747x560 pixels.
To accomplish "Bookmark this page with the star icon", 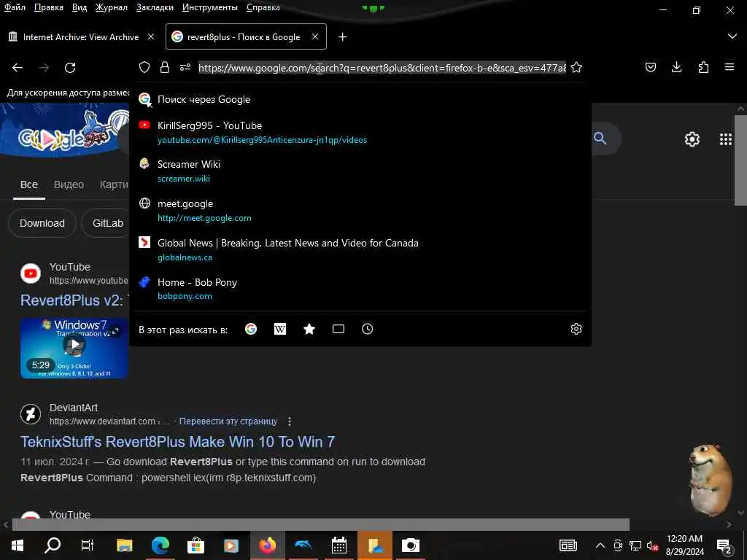I will pyautogui.click(x=576, y=68).
